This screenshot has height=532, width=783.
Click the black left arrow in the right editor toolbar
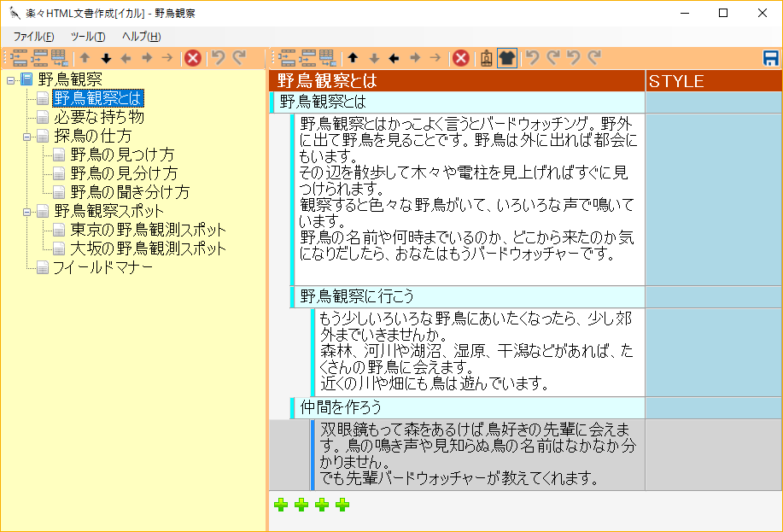point(394,58)
